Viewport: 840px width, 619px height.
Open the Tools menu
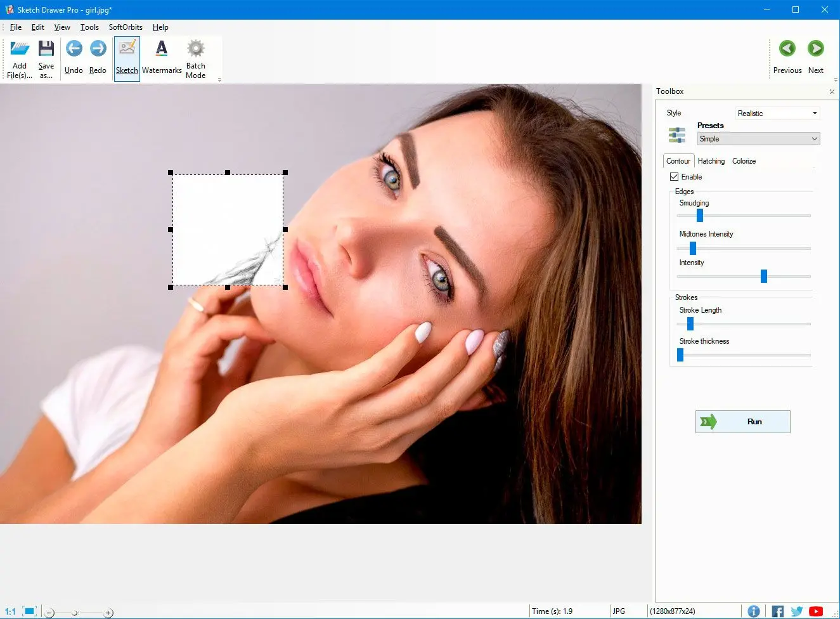pos(89,27)
